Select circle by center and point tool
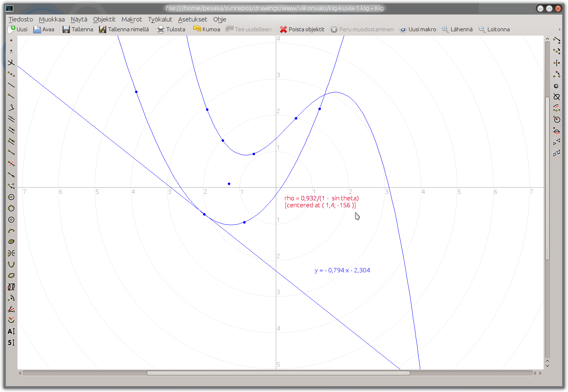Screen dimensions: 568x392 click(11, 197)
